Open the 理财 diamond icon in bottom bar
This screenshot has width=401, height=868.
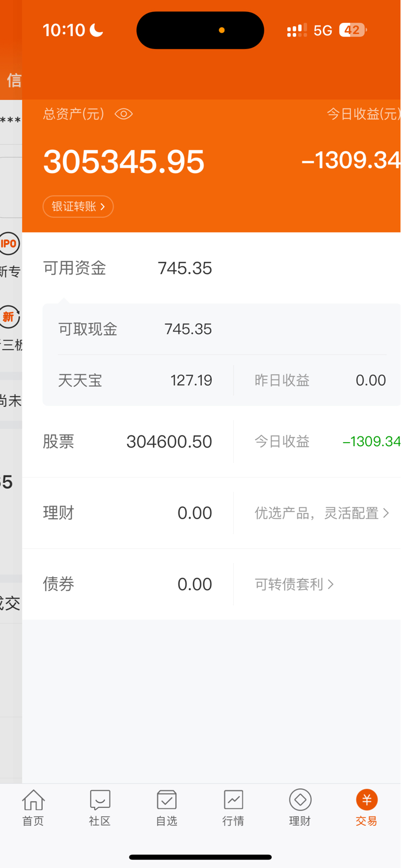coord(300,807)
